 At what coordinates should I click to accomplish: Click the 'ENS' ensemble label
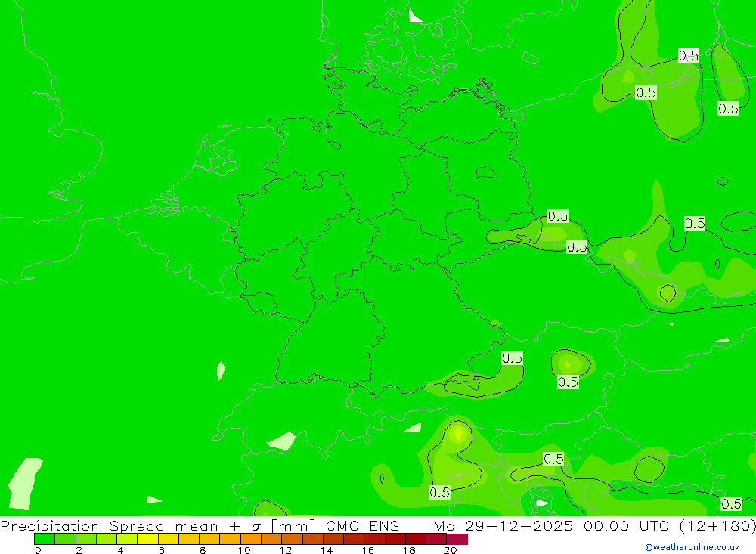[384, 525]
